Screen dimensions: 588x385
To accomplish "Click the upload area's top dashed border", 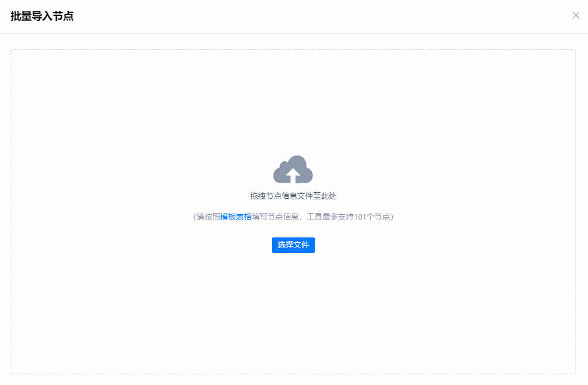I will pos(293,49).
